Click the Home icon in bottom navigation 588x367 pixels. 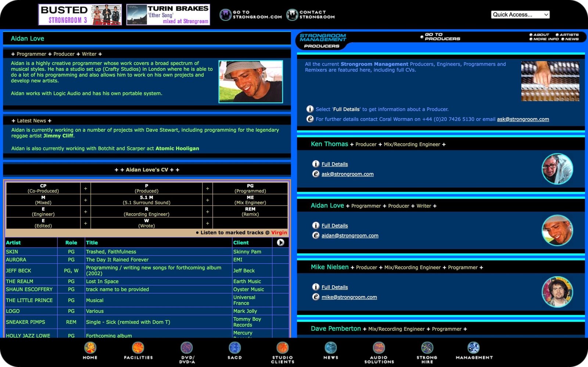[x=90, y=348]
